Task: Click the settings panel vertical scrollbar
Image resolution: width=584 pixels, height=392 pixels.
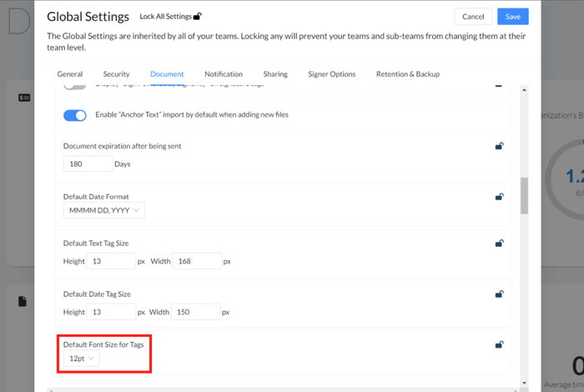Action: [524, 196]
